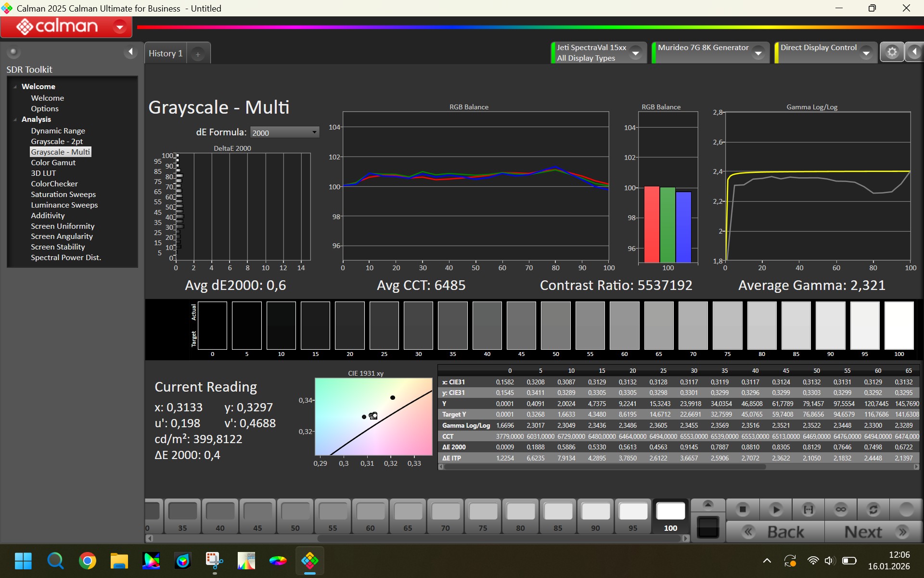Expand the Murideo 7G 8K Generator dropdown
Screen dimensions: 924x578
758,53
